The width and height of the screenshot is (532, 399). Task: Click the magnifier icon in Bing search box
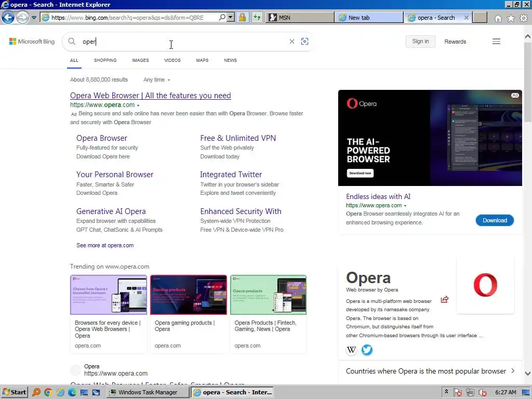72,42
